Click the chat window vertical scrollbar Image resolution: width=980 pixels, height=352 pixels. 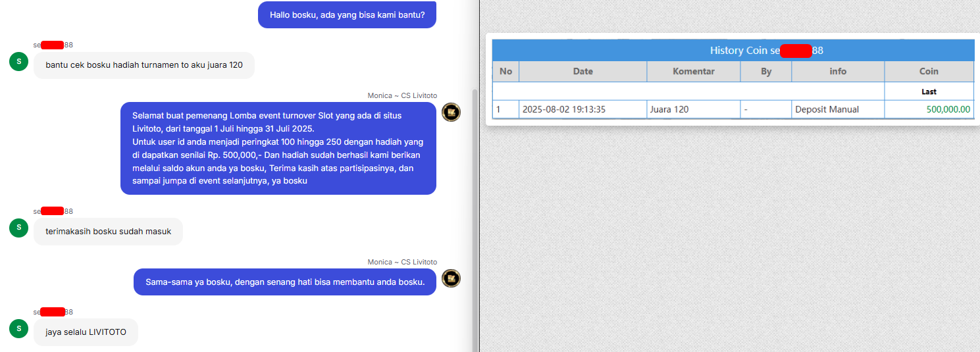474,220
